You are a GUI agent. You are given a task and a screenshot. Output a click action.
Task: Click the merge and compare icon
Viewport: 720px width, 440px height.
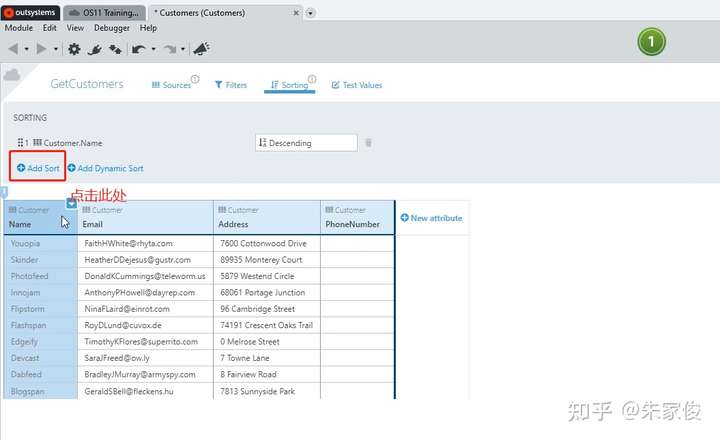point(115,49)
